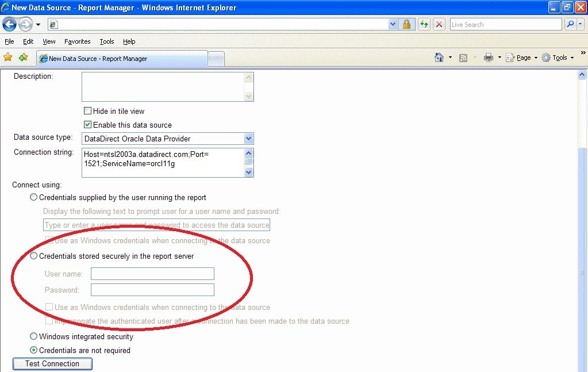Click the Favorites Center star icon

pyautogui.click(x=8, y=57)
